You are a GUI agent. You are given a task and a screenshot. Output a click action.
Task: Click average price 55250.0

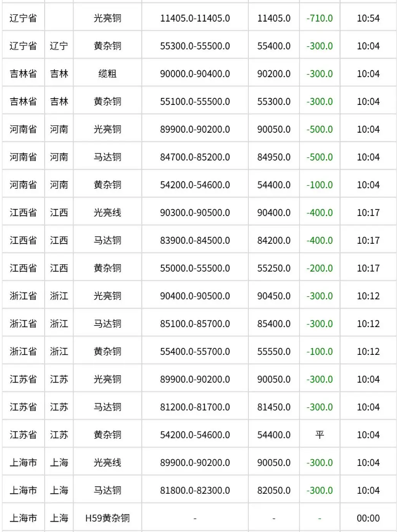[x=274, y=268]
